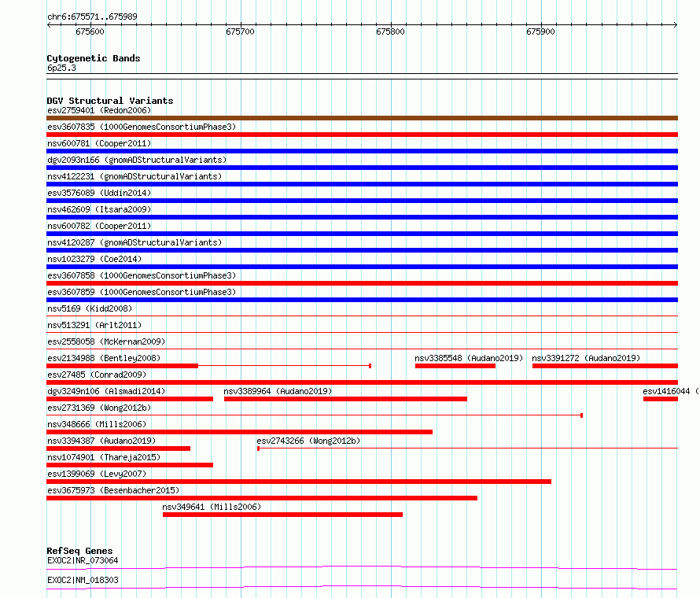Select the 6p25.3 band label
700x598 pixels.
61,68
